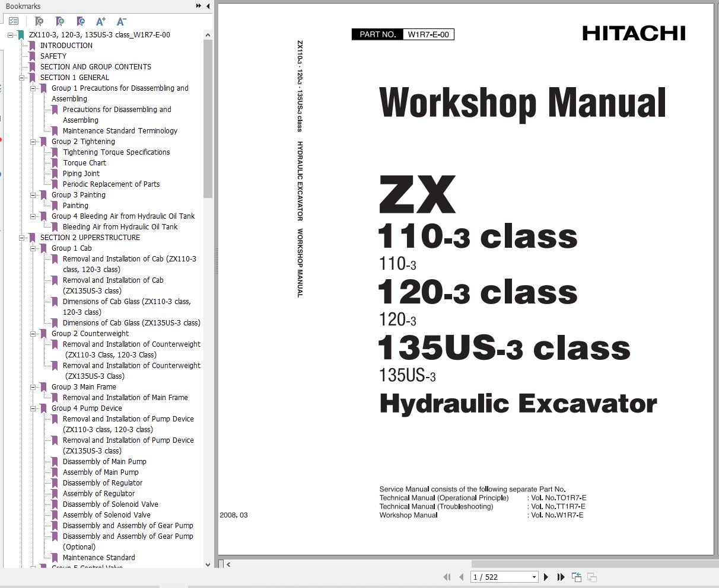Collapse SECTION 1 GENERAL node
Viewport: 719px width, 588px height.
(22, 78)
